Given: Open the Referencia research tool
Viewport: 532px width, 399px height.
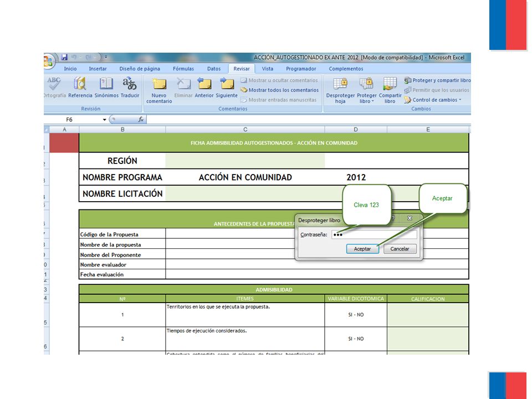Looking at the screenshot, I should point(80,87).
